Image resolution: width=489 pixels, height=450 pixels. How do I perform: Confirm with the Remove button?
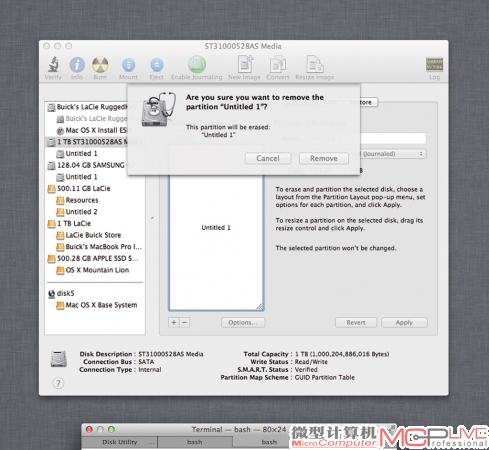[324, 158]
